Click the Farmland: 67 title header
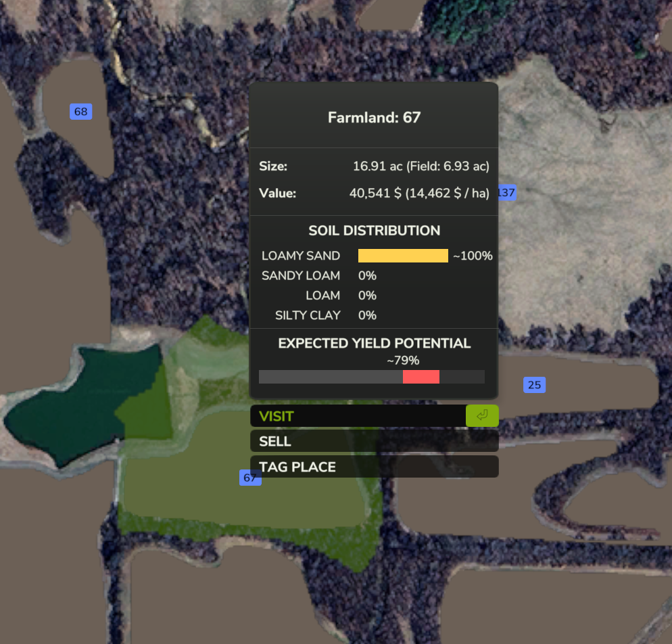672x644 pixels. [374, 118]
